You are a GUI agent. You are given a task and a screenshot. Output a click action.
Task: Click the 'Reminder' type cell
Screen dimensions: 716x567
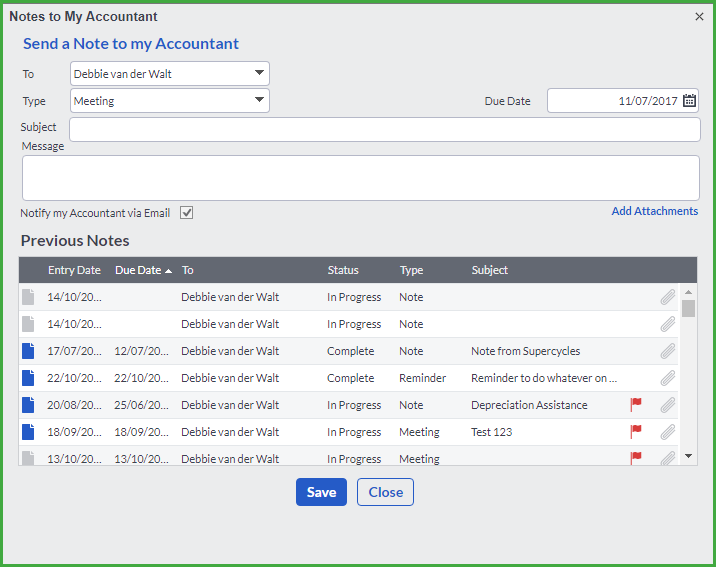click(x=422, y=378)
